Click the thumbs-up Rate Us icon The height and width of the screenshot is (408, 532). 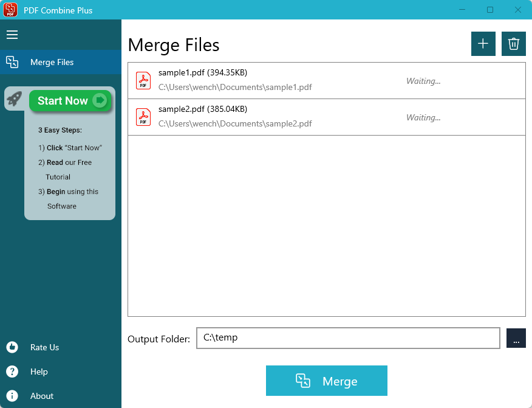(12, 347)
